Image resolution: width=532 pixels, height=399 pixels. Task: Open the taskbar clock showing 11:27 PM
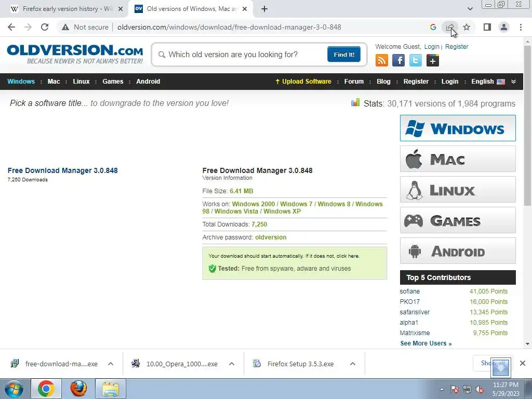(x=506, y=389)
